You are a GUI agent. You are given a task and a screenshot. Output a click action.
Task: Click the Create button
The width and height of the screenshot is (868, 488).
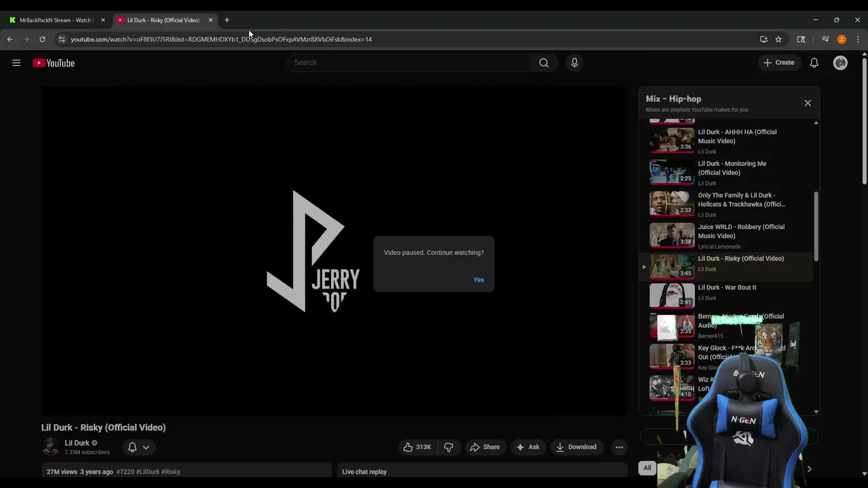tap(778, 63)
